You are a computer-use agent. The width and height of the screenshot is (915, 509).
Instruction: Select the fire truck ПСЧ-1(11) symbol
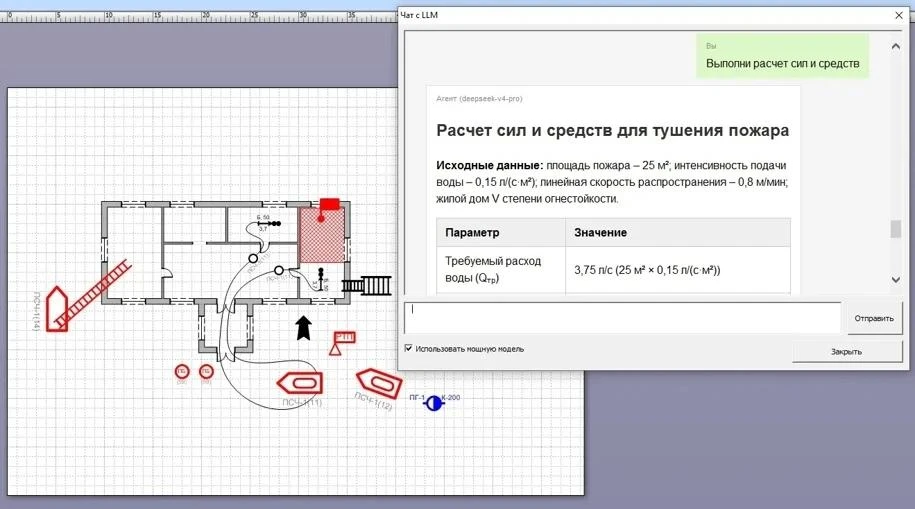coord(300,383)
